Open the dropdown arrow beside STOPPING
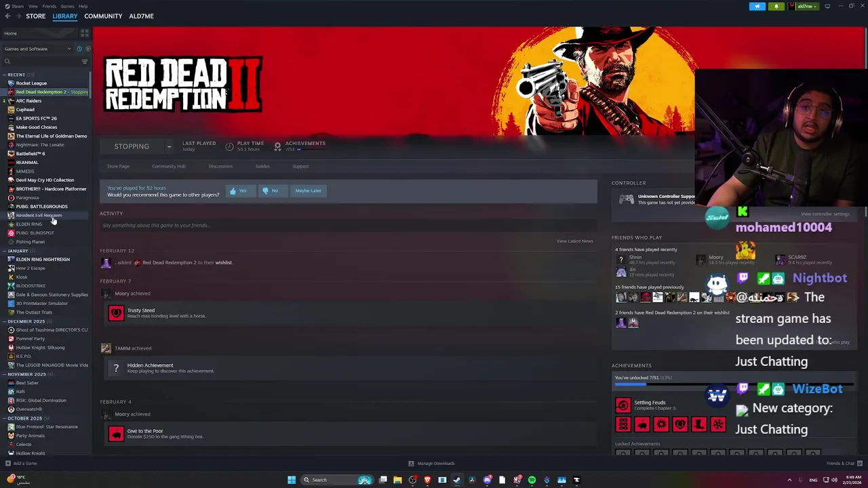The height and width of the screenshot is (488, 868). click(169, 146)
